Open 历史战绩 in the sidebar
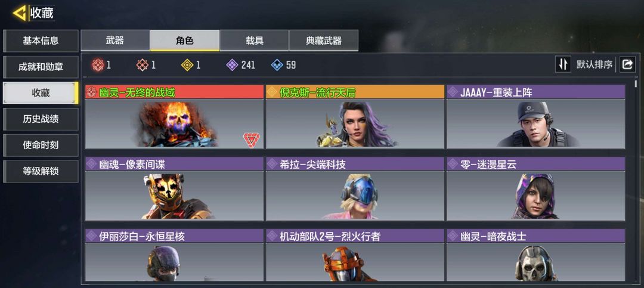This screenshot has height=288, width=644. point(41,119)
